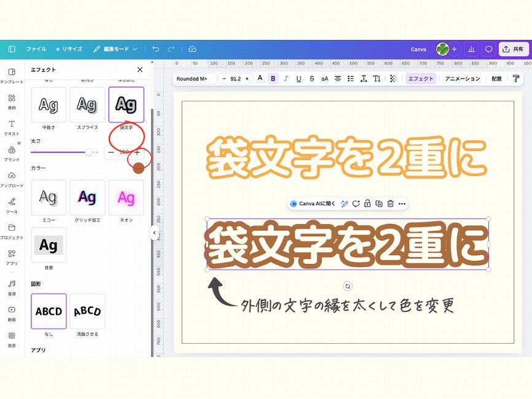
Task: Select the ネオン text effect thumbnail
Action: (x=126, y=198)
